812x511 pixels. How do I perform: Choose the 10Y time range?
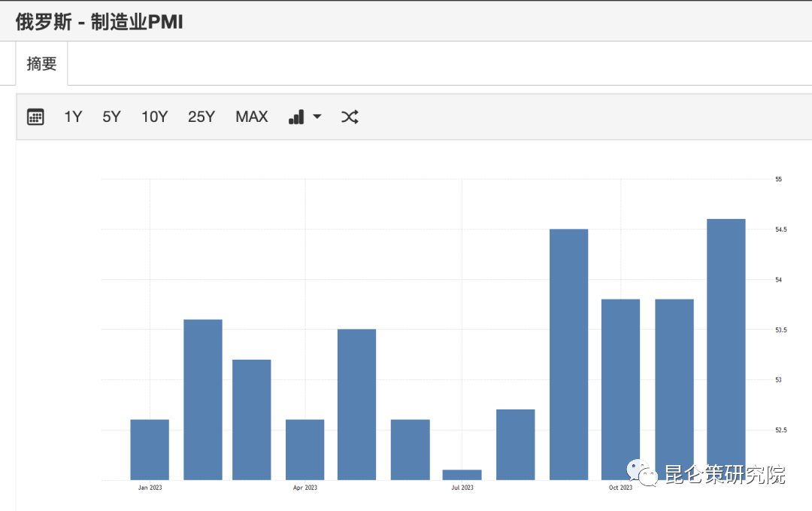(x=154, y=117)
